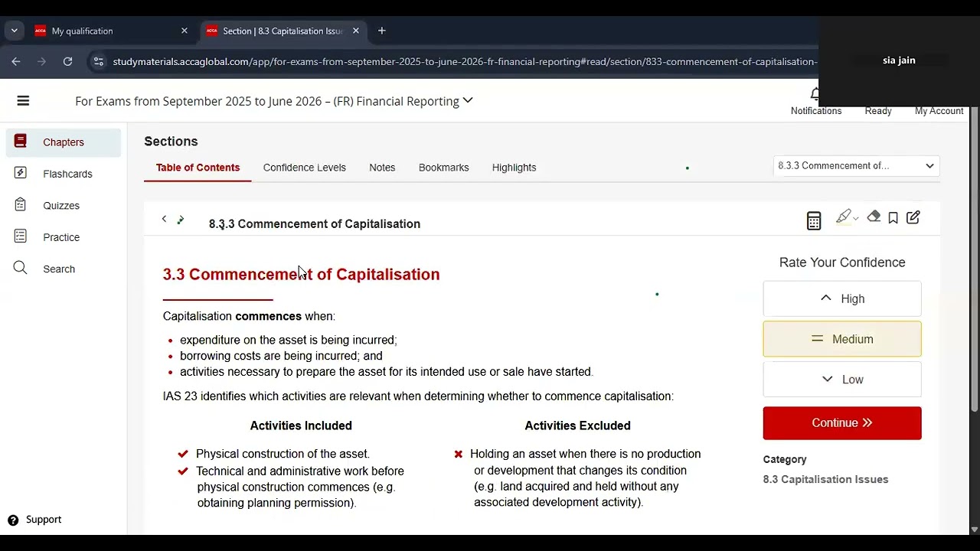The image size is (980, 551).
Task: Go to next section green arrow
Action: (181, 220)
